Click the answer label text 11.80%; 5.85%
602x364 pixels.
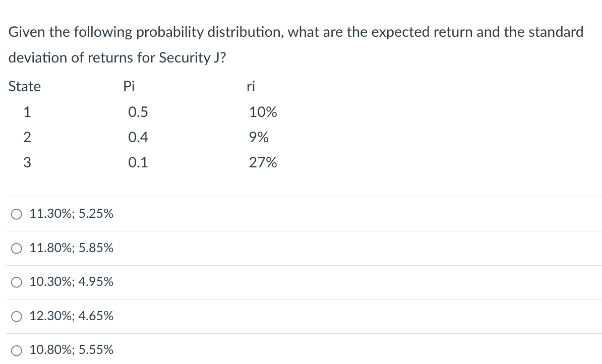coord(71,248)
